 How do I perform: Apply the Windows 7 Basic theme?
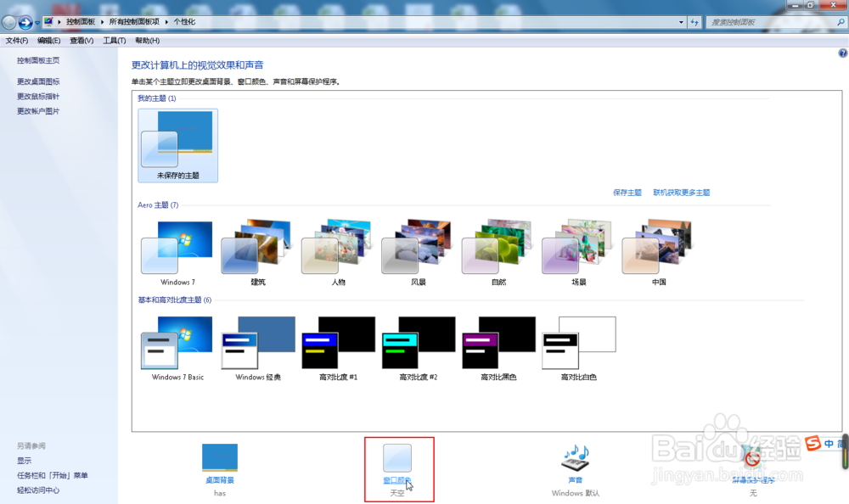177,349
